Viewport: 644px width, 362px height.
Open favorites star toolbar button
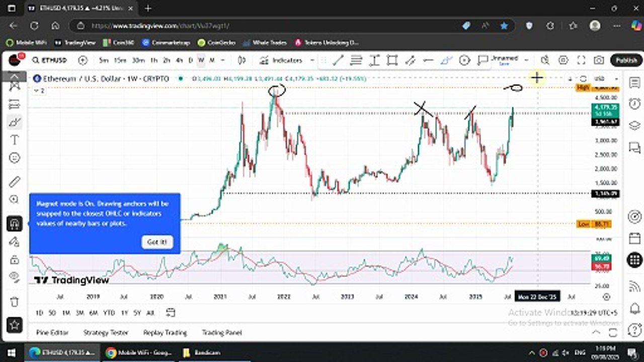coord(15,325)
